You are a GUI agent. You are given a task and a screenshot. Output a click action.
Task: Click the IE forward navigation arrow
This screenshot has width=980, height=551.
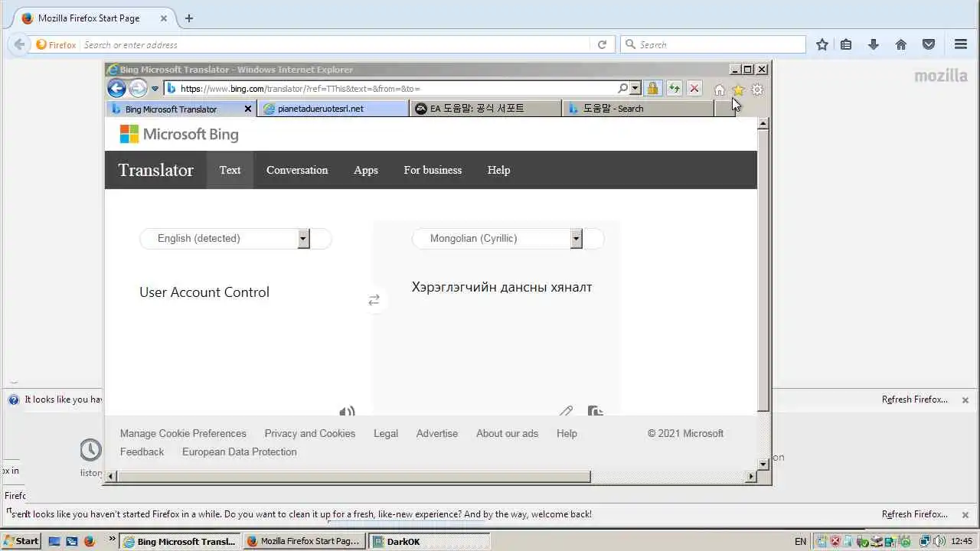point(138,88)
